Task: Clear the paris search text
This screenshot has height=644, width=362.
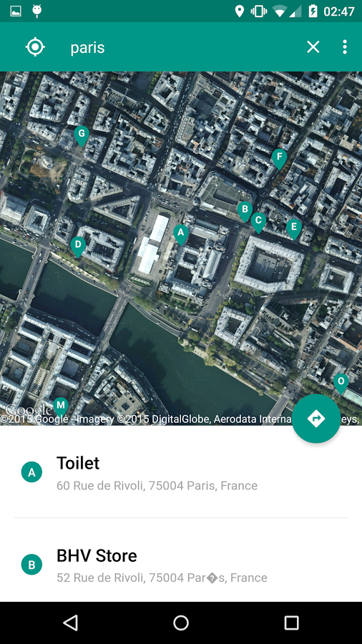Action: pos(313,47)
